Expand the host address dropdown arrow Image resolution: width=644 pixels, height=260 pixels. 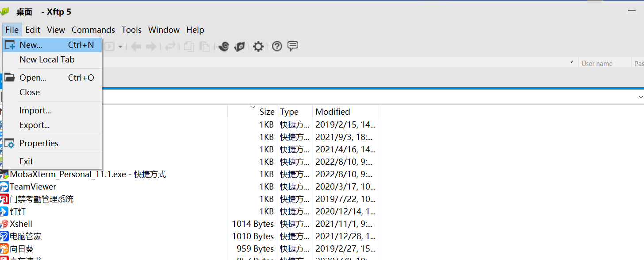[x=571, y=62]
